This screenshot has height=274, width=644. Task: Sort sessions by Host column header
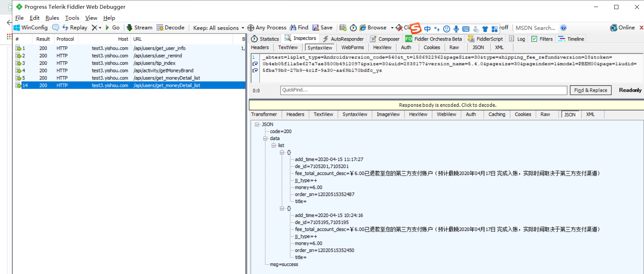tap(104, 39)
